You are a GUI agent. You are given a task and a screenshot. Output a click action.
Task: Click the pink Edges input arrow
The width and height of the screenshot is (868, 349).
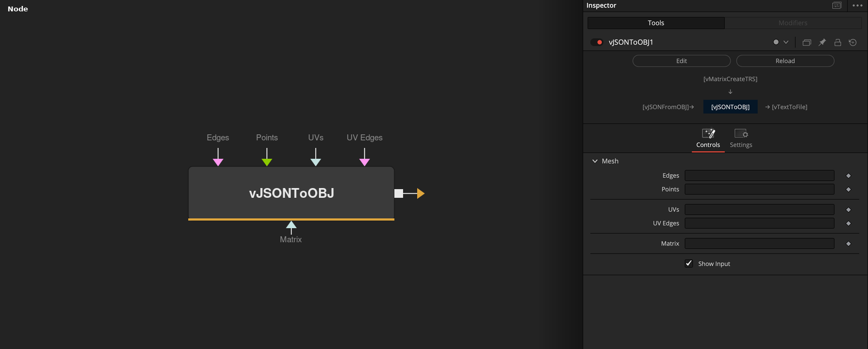pyautogui.click(x=218, y=162)
